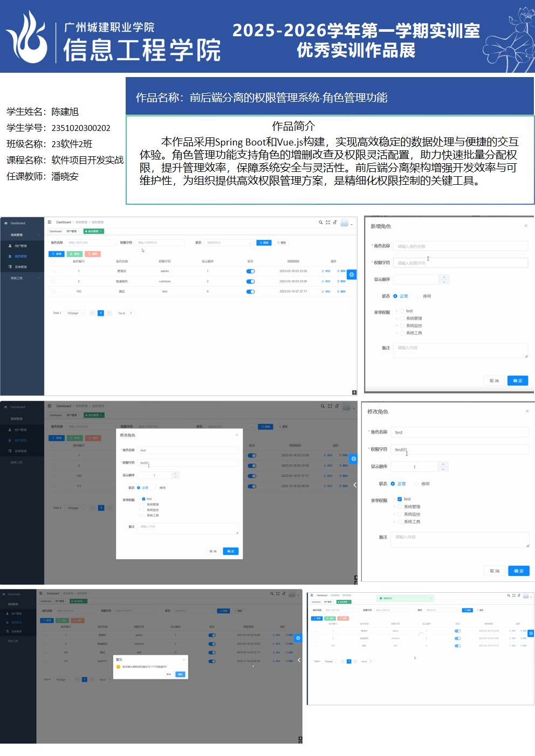Click the X icon on the 警告 dialog
This screenshot has height=756, width=535.
point(184,659)
